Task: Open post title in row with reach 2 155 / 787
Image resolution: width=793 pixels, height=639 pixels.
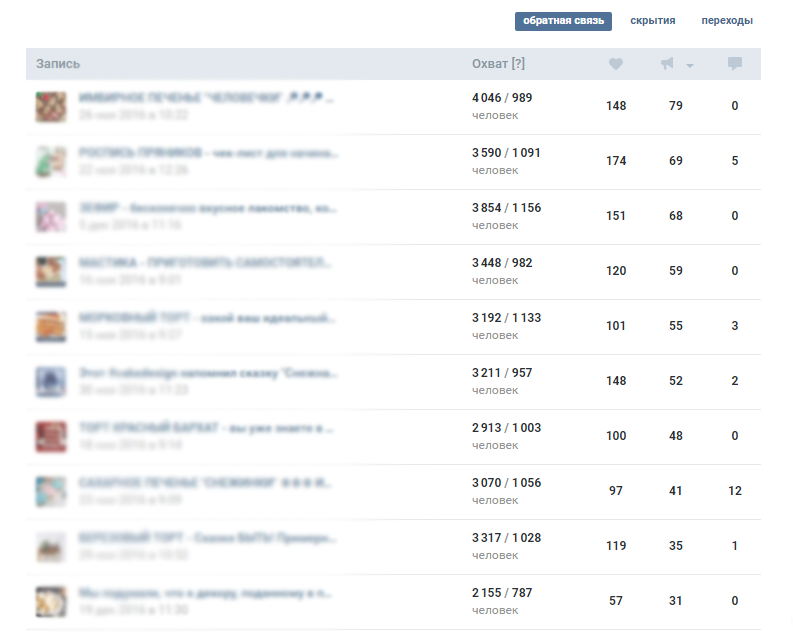Action: (205, 593)
